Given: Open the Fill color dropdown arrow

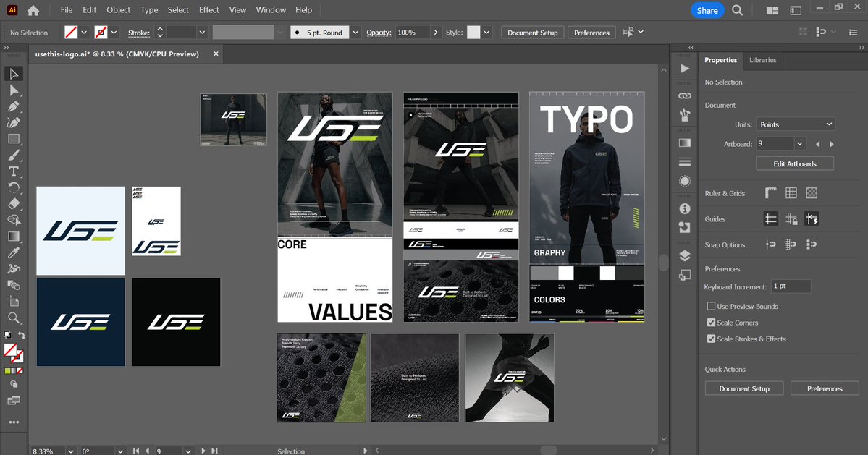Looking at the screenshot, I should (x=84, y=33).
